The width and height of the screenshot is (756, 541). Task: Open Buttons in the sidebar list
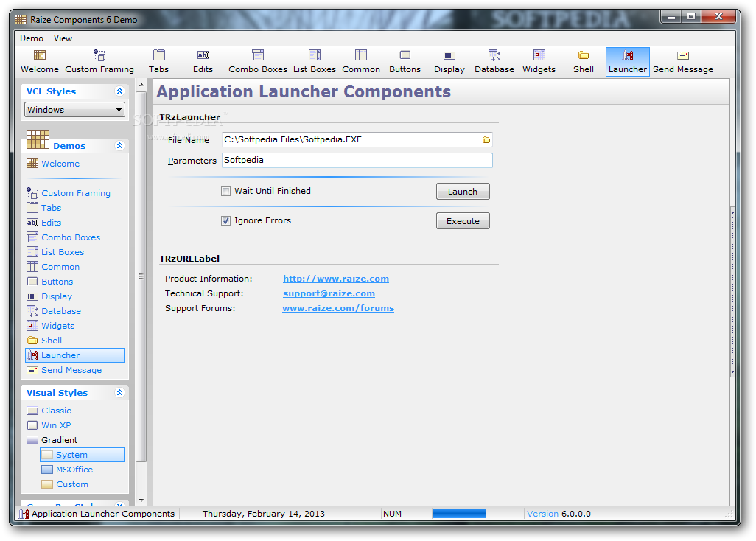point(50,282)
